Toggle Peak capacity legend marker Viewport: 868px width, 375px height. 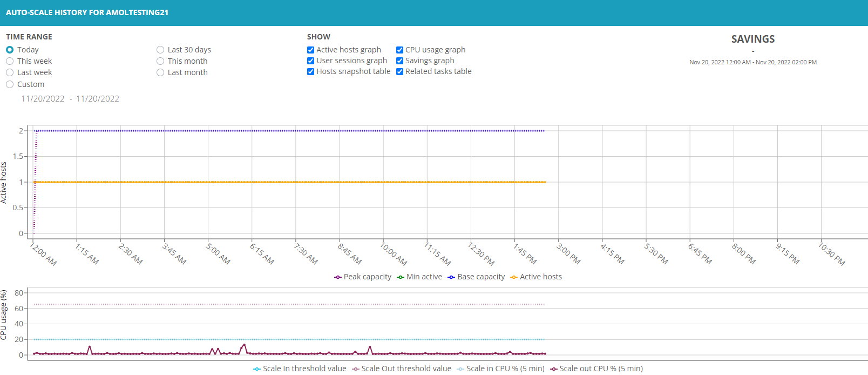coord(338,277)
